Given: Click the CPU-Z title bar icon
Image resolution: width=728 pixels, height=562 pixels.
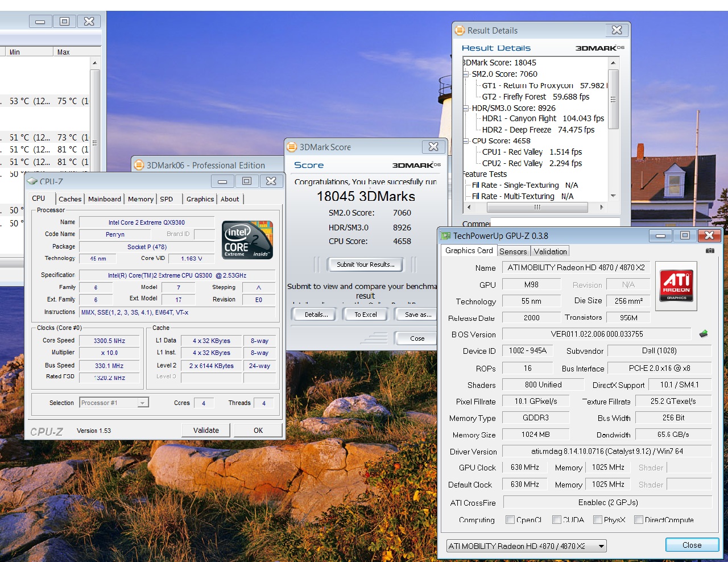Looking at the screenshot, I should pos(32,181).
